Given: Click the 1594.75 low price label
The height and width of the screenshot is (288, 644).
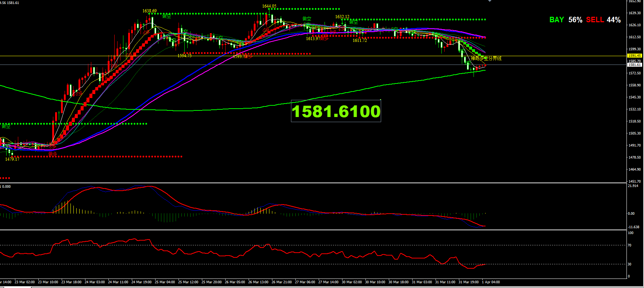Looking at the screenshot, I should point(184,56).
